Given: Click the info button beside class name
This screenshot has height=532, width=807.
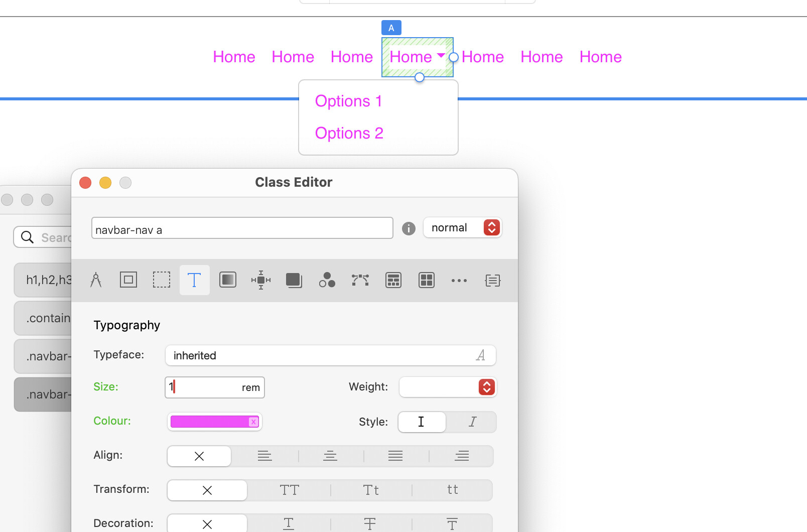Looking at the screenshot, I should coord(409,229).
